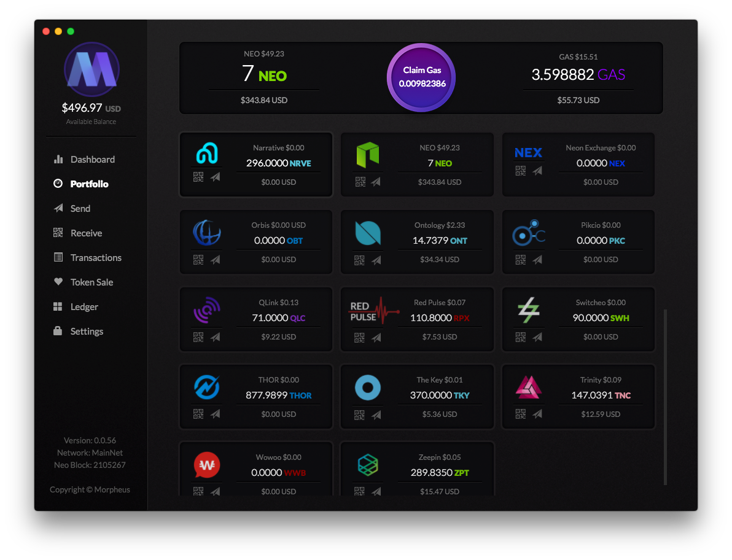The height and width of the screenshot is (560, 732).
Task: Show QR code for The Key TKY
Action: 359,414
